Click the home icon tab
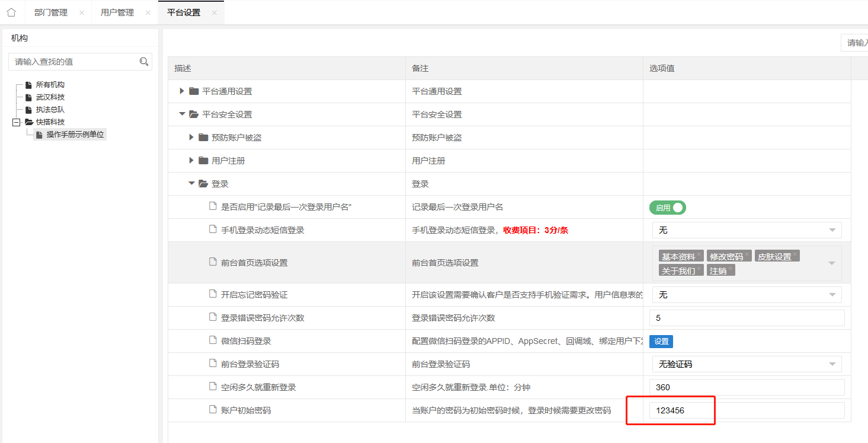 point(11,12)
